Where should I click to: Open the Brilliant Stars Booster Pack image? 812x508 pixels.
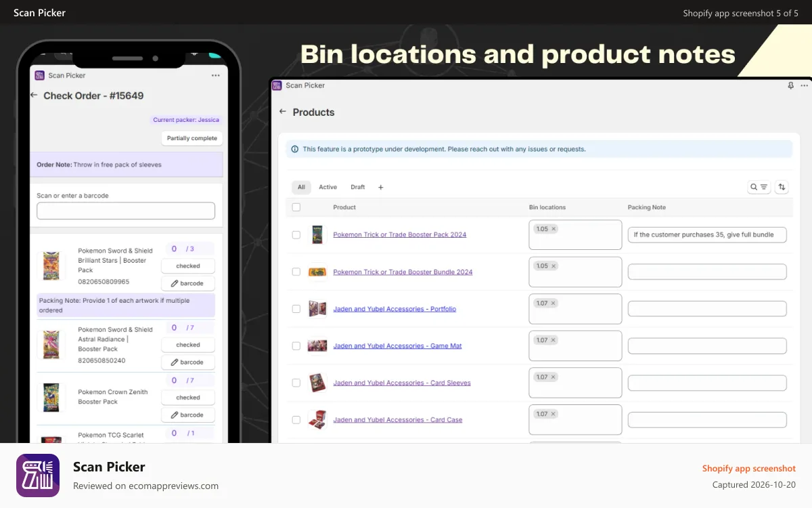click(x=51, y=266)
